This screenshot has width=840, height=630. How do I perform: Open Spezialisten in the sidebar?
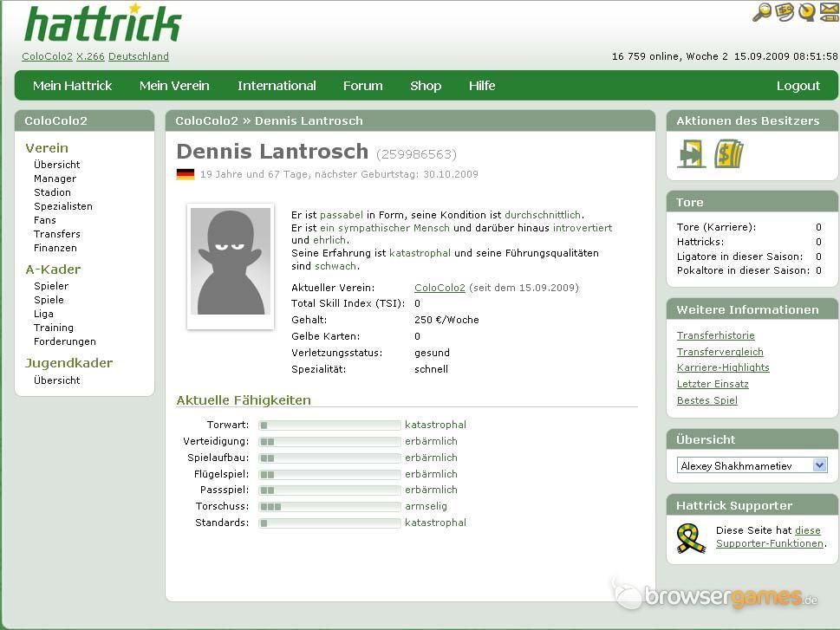pos(62,206)
